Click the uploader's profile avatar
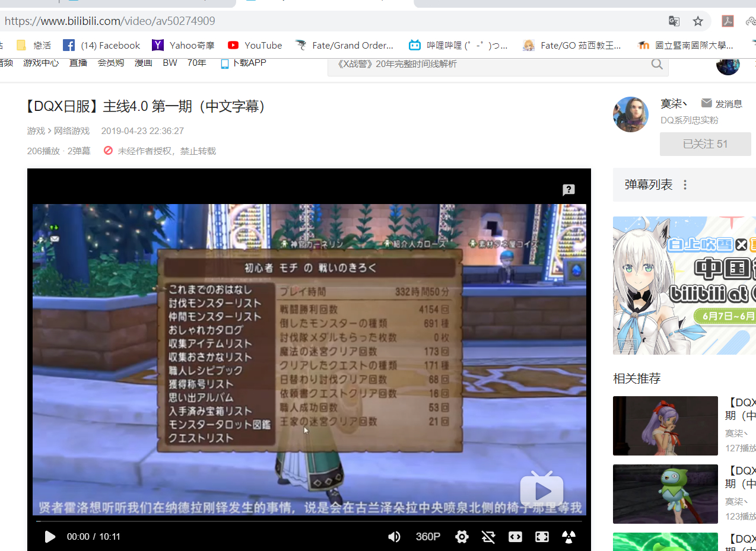Viewport: 756px width, 551px height. pos(631,114)
